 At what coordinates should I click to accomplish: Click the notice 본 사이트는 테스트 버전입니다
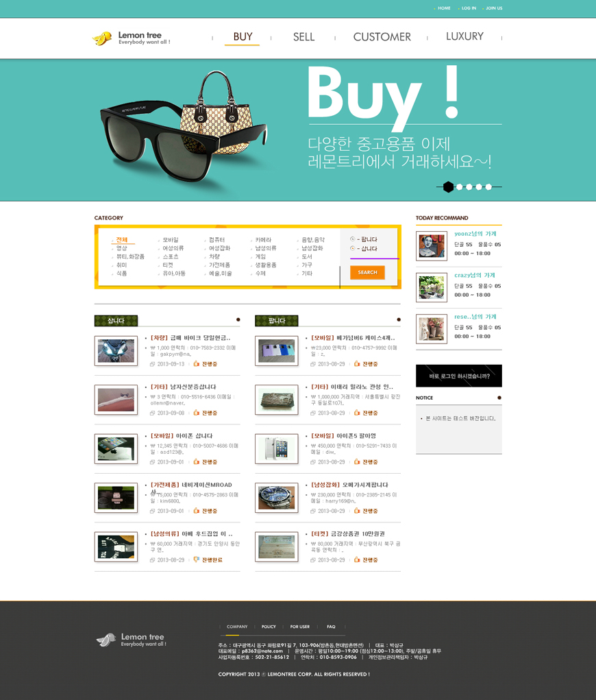coord(460,419)
